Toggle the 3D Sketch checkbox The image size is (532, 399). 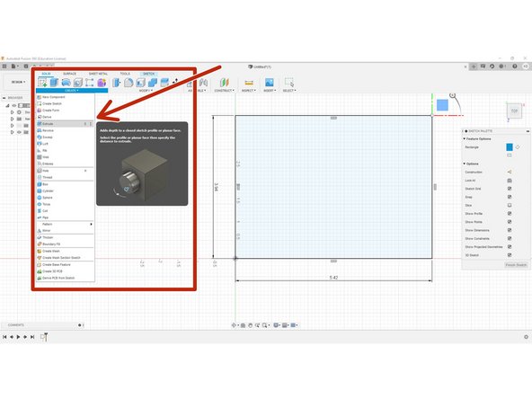point(510,255)
